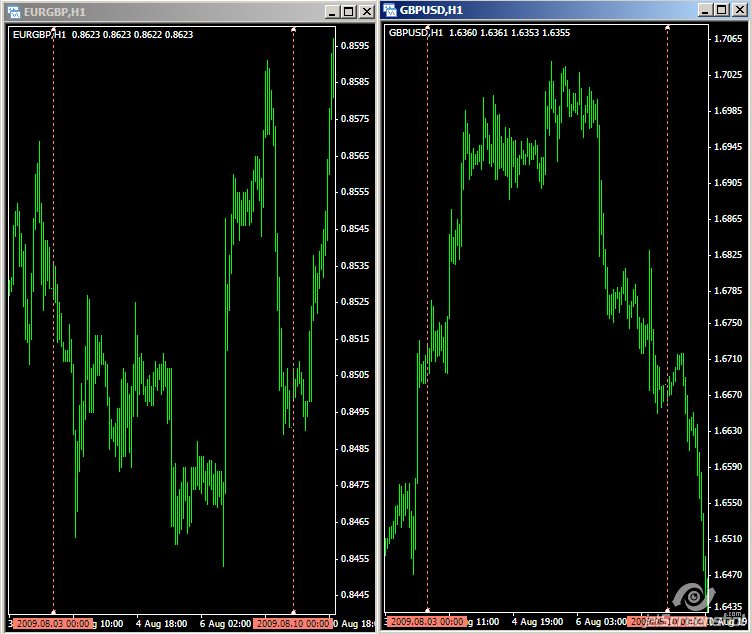The width and height of the screenshot is (752, 634).
Task: Click the 1.6550 price level on GBPUSD scale
Action: click(728, 503)
